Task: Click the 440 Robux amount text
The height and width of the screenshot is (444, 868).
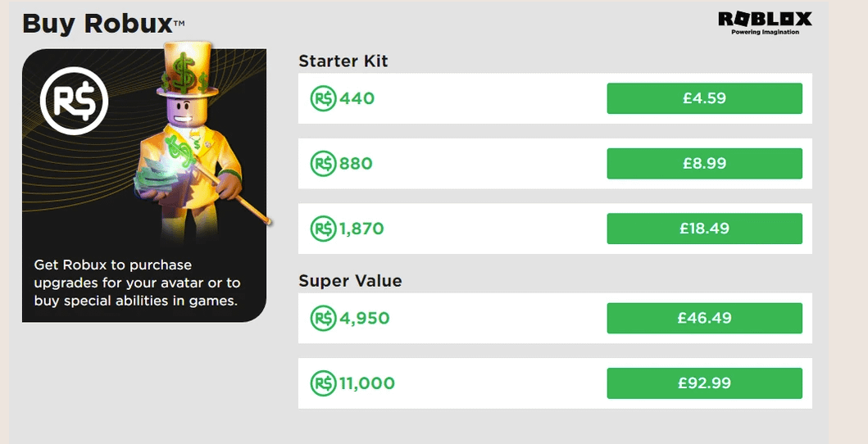Action: pyautogui.click(x=357, y=99)
